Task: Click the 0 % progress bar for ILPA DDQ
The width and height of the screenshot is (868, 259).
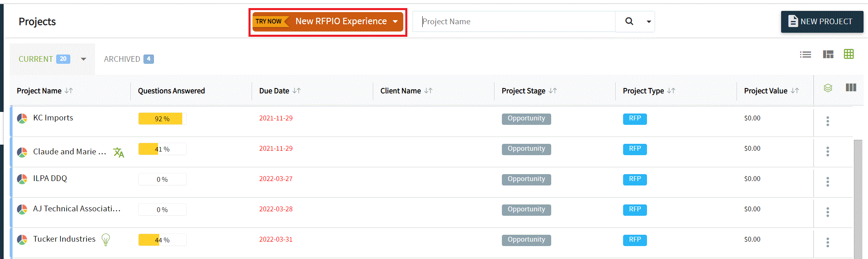Action: (x=162, y=179)
